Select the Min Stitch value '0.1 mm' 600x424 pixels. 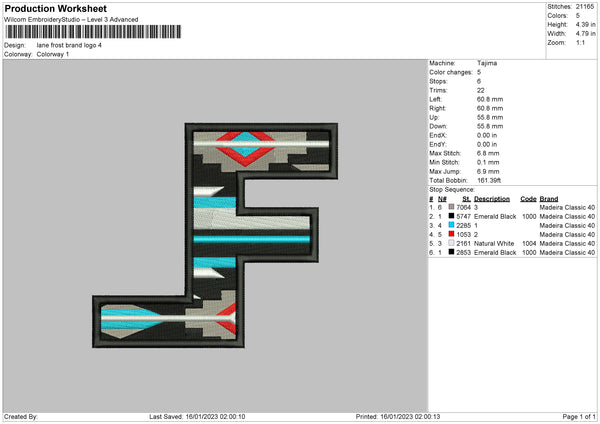pyautogui.click(x=488, y=162)
